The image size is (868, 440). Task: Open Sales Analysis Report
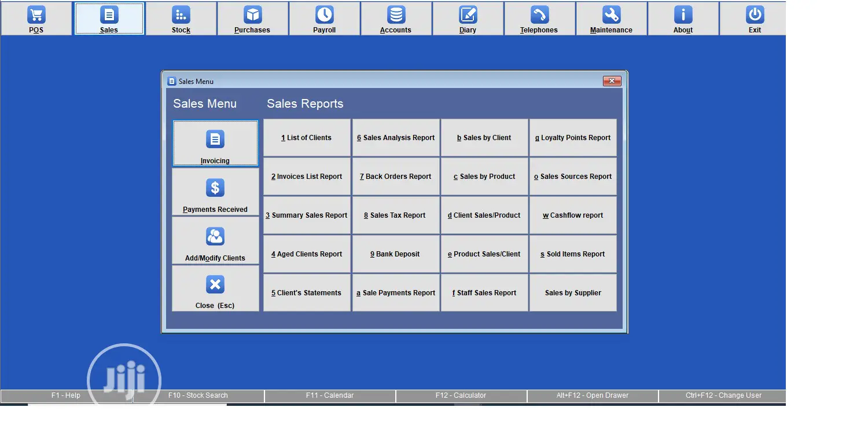tap(396, 138)
